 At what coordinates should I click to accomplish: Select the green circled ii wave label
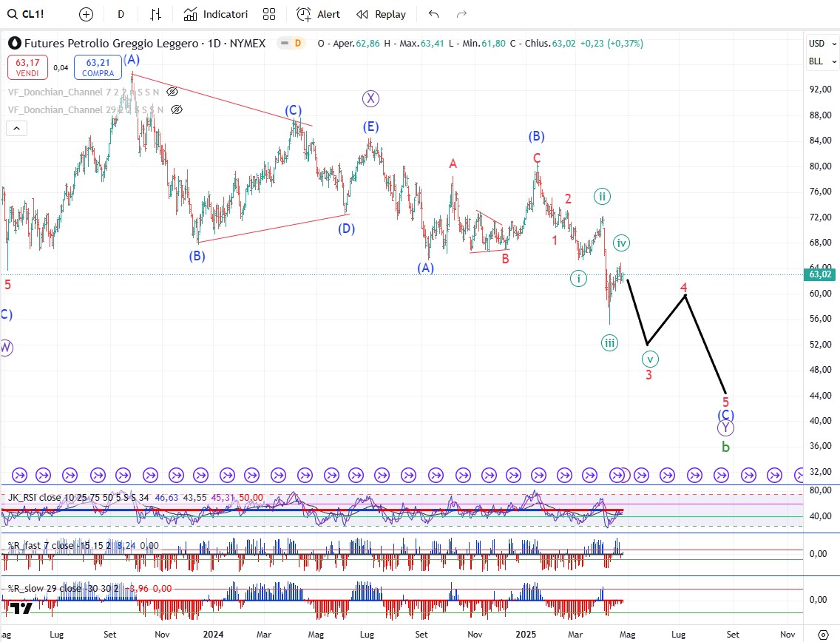(x=602, y=197)
